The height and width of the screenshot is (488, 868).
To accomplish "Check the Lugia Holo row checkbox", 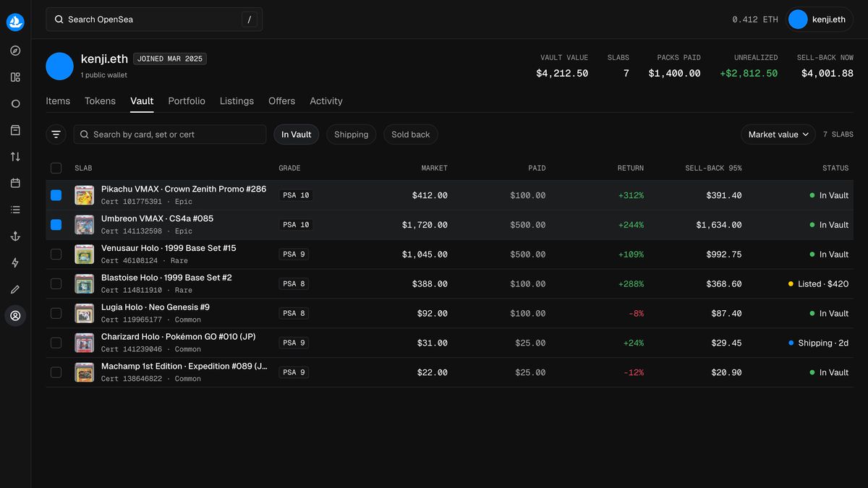I will click(x=56, y=314).
